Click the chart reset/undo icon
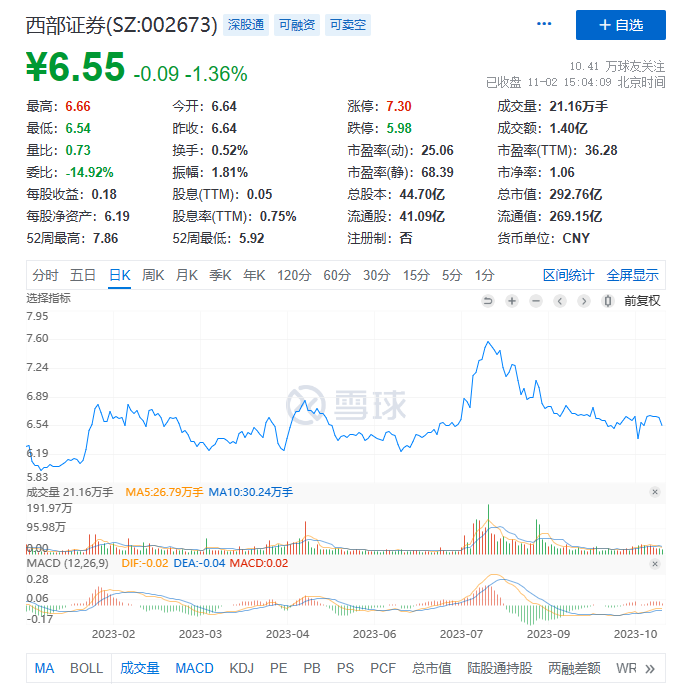The image size is (688, 697). click(x=488, y=301)
